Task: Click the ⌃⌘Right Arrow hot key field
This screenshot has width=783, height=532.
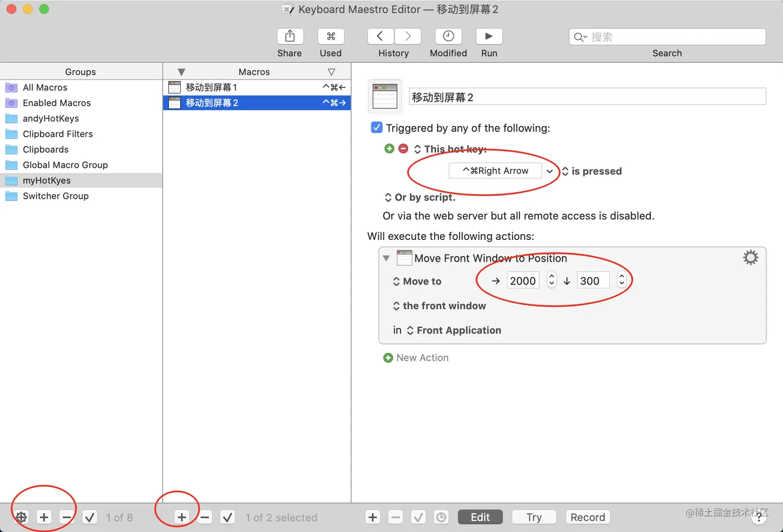Action: (x=495, y=170)
